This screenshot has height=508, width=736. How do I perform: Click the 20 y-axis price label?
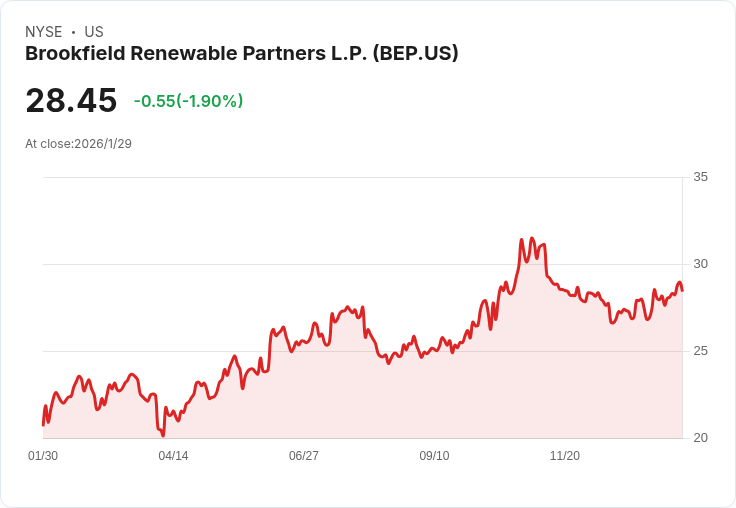coord(700,438)
